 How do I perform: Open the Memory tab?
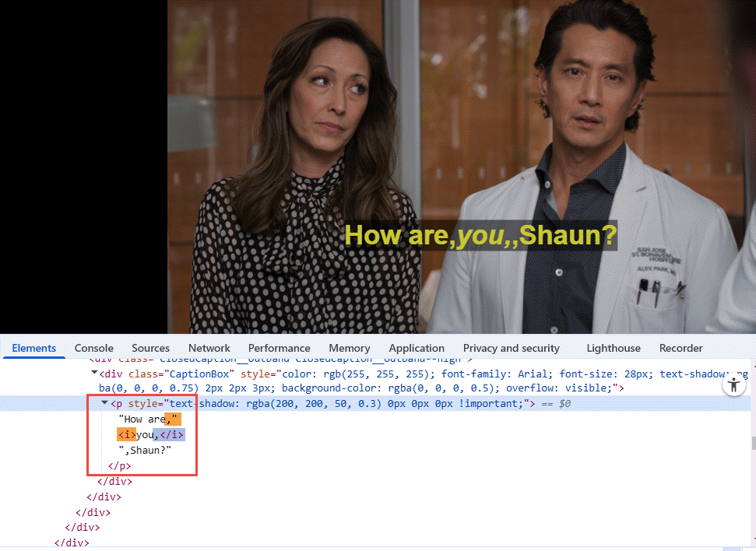click(349, 348)
